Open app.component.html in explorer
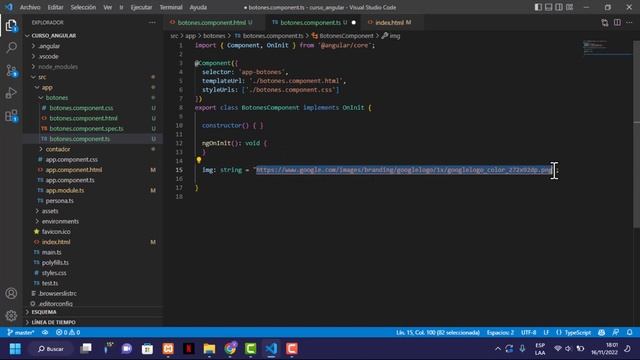Image resolution: width=640 pixels, height=360 pixels. pos(73,170)
